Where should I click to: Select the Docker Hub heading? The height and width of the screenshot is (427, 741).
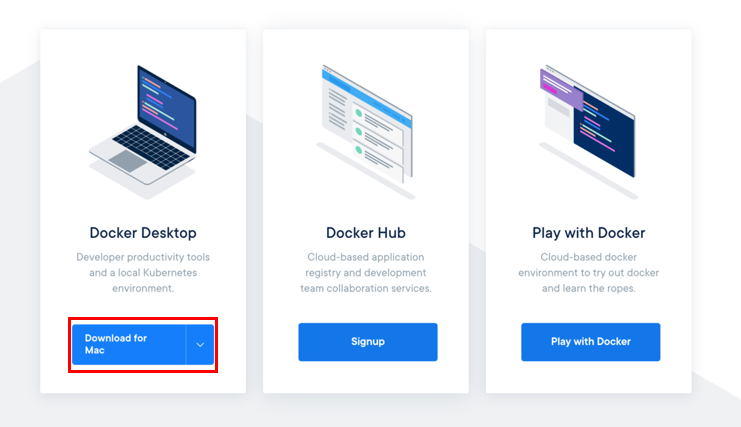[x=366, y=233]
